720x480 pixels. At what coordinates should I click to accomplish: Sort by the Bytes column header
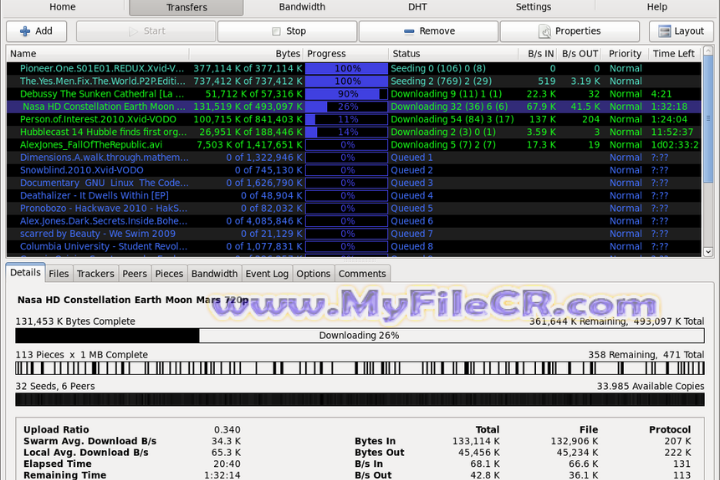[x=246, y=54]
